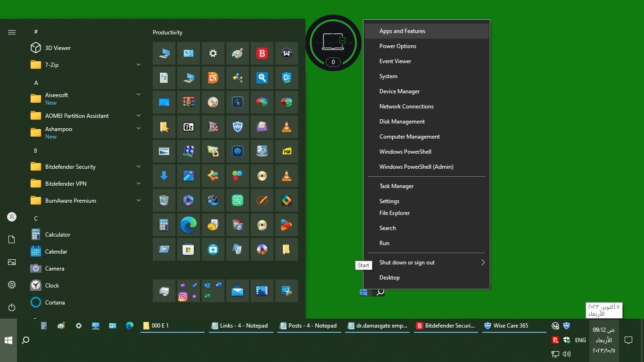Open the Microsoft Store tile
This screenshot has height=362, width=644.
189,249
